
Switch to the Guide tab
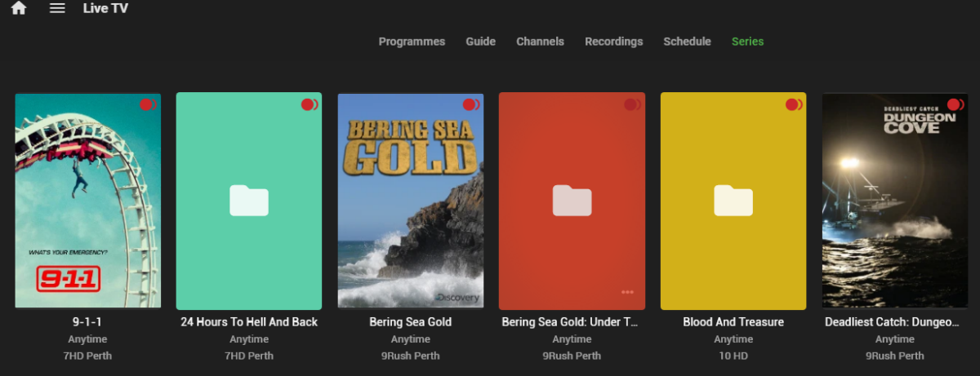480,42
